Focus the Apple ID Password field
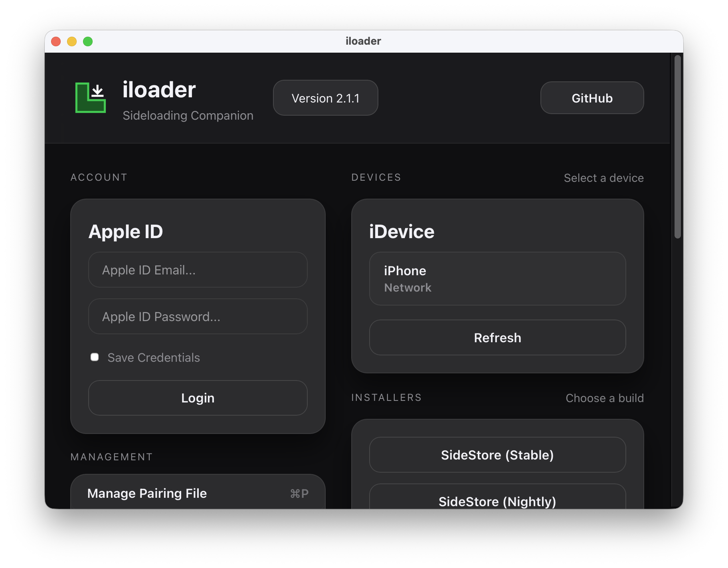 (x=198, y=317)
